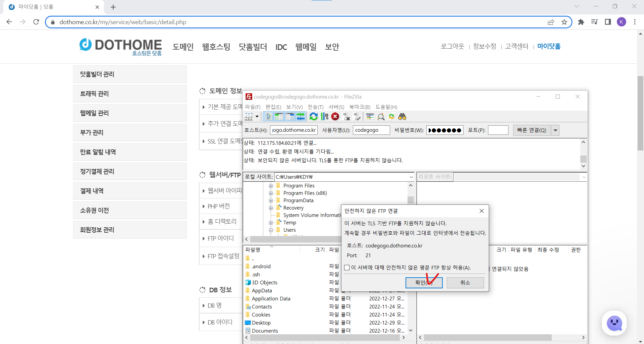Screen dimensions: 644x344
Task: Sort local files by 파일명 column
Action: pyautogui.click(x=272, y=250)
